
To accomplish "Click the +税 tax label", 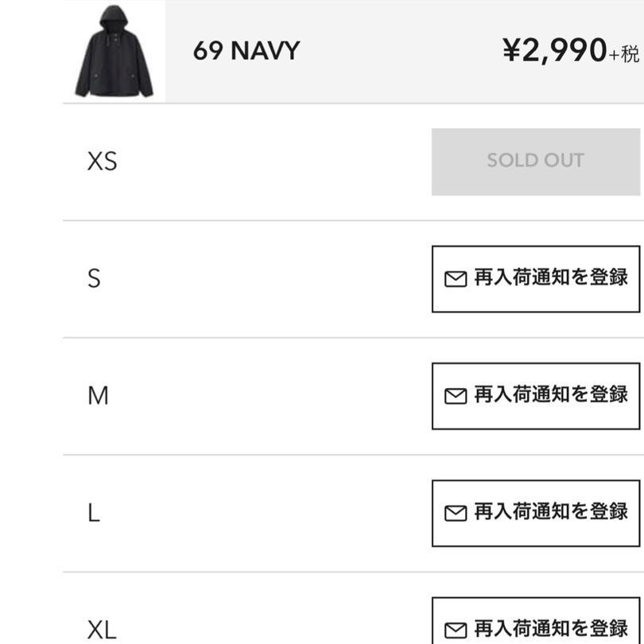I will coord(624,54).
